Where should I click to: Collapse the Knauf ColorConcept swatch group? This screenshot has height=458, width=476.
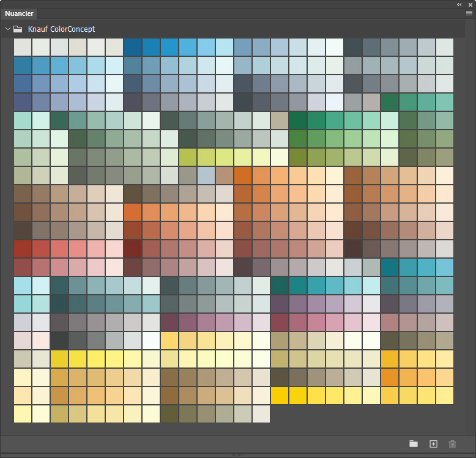coord(8,29)
